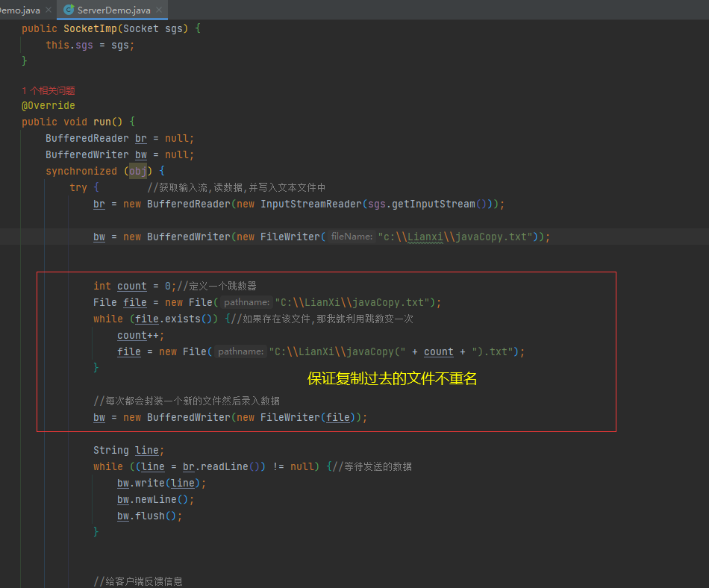The height and width of the screenshot is (588, 709).
Task: Click the comment '//给客户端反馈信息'
Action: [x=138, y=581]
